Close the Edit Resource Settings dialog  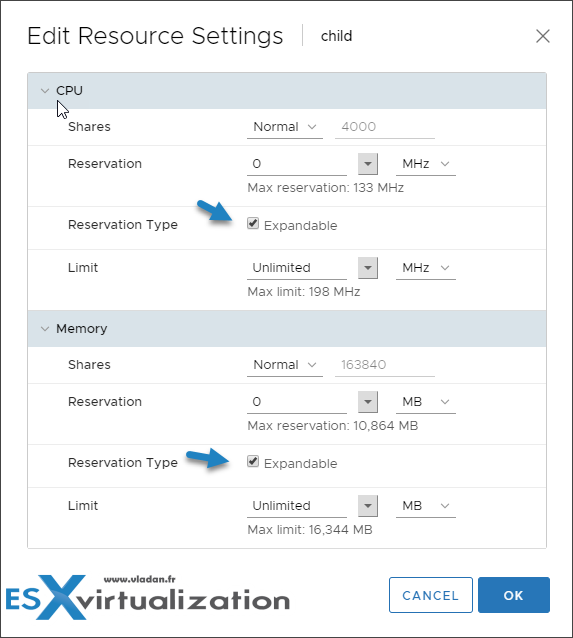tap(542, 36)
